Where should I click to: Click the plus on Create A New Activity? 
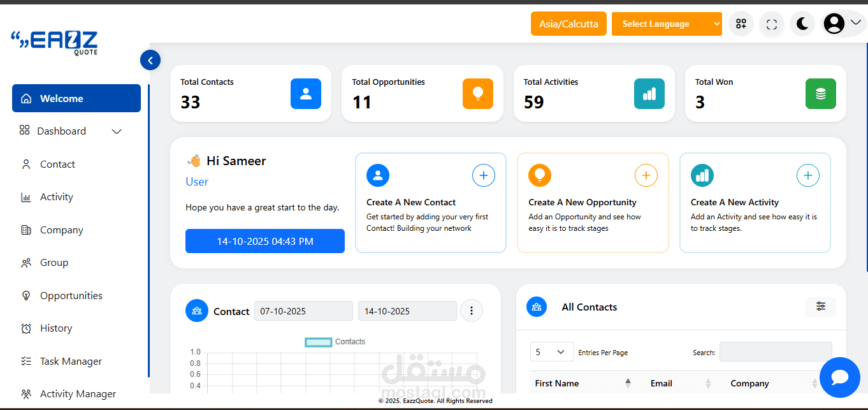click(x=808, y=175)
